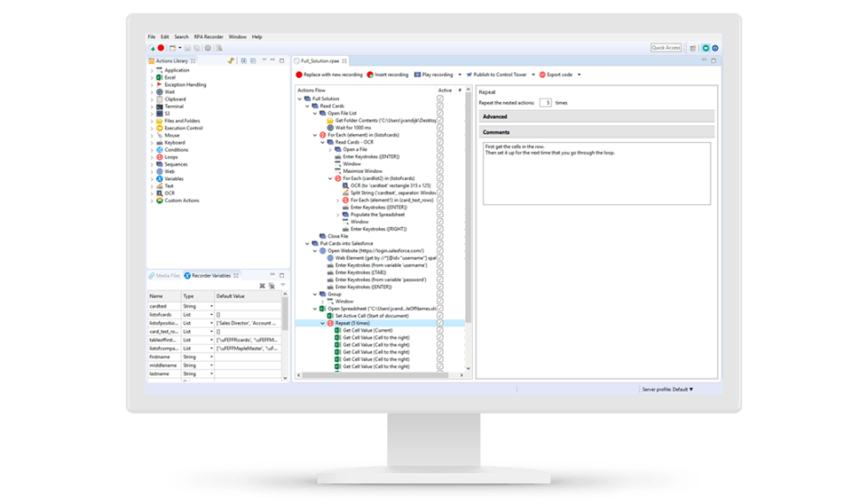The width and height of the screenshot is (868, 503).
Task: Expand the Populate the Spreadsheet node
Action: 337,214
